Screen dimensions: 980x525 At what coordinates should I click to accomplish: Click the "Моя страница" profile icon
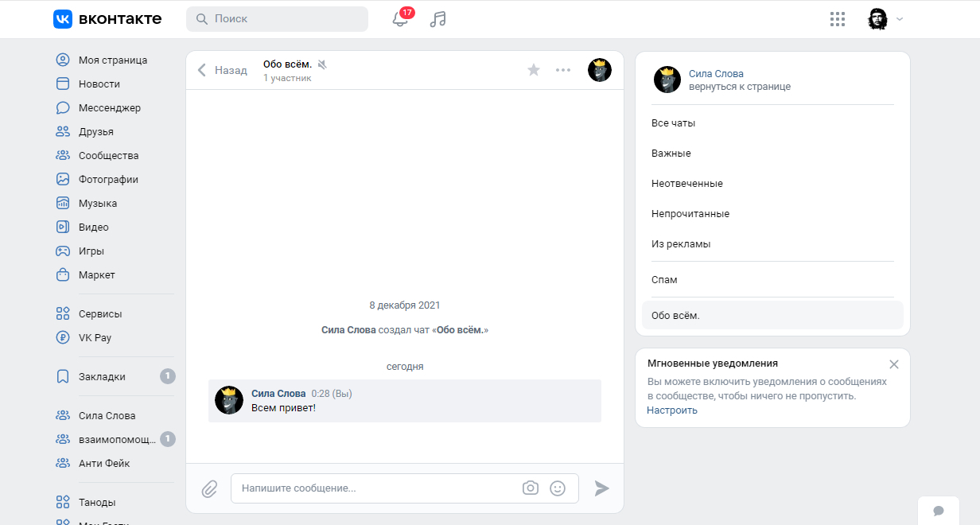63,60
